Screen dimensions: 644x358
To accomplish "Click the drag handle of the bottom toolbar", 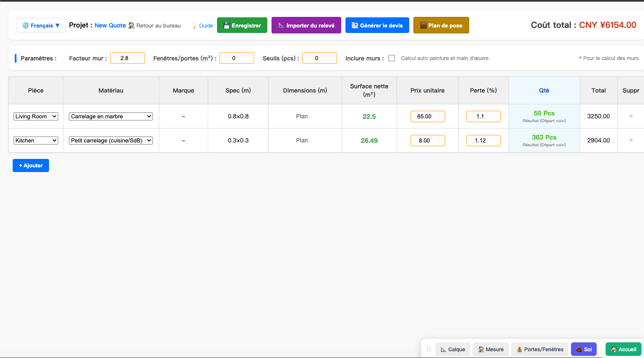I will point(429,350).
